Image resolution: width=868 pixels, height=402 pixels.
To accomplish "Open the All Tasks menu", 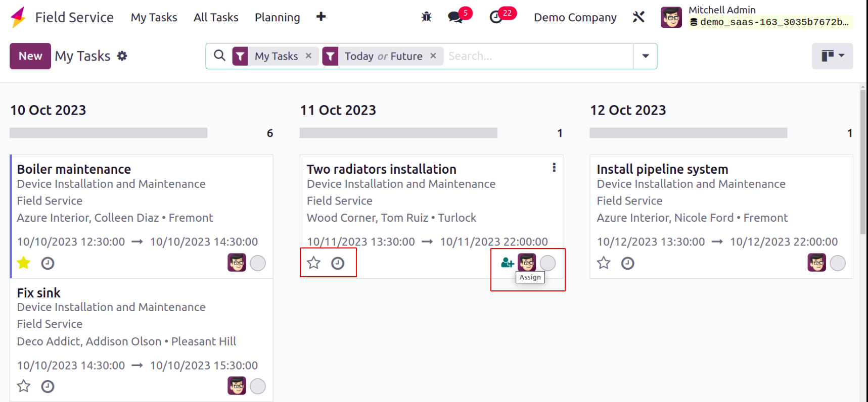I will point(216,17).
